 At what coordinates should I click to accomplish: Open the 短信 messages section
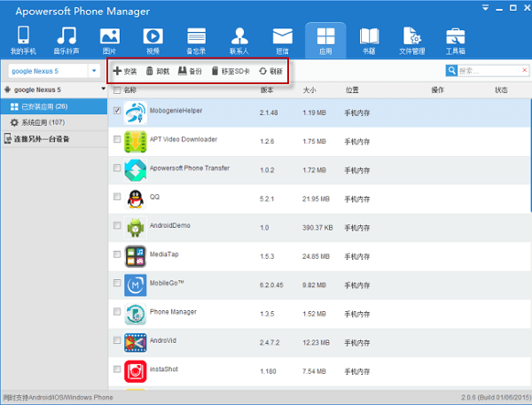tap(282, 41)
